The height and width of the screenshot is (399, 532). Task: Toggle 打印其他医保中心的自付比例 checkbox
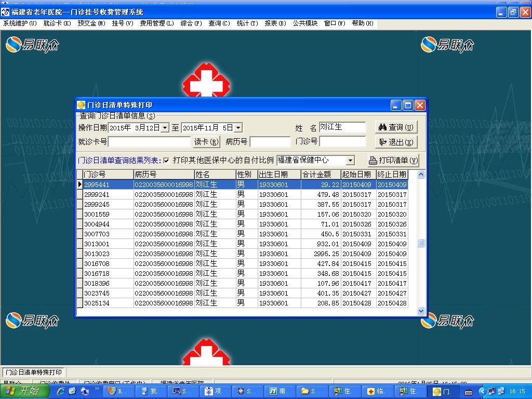click(166, 161)
